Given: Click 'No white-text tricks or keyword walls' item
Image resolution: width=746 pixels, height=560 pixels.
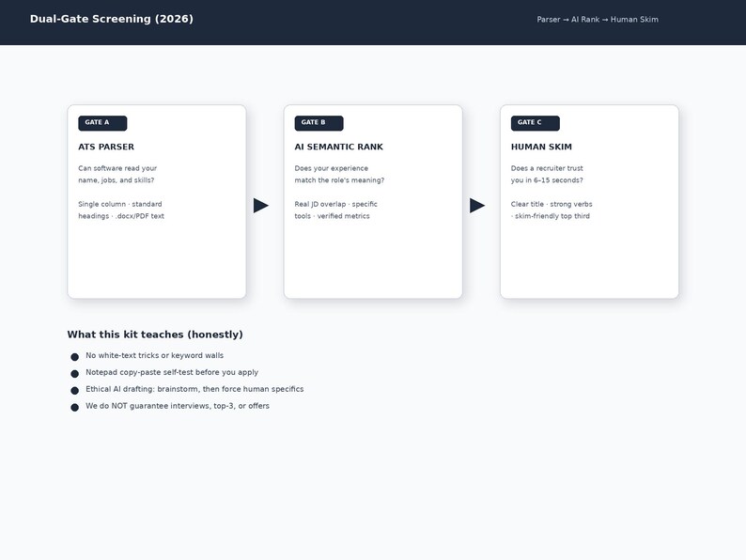Looking at the screenshot, I should (x=155, y=355).
